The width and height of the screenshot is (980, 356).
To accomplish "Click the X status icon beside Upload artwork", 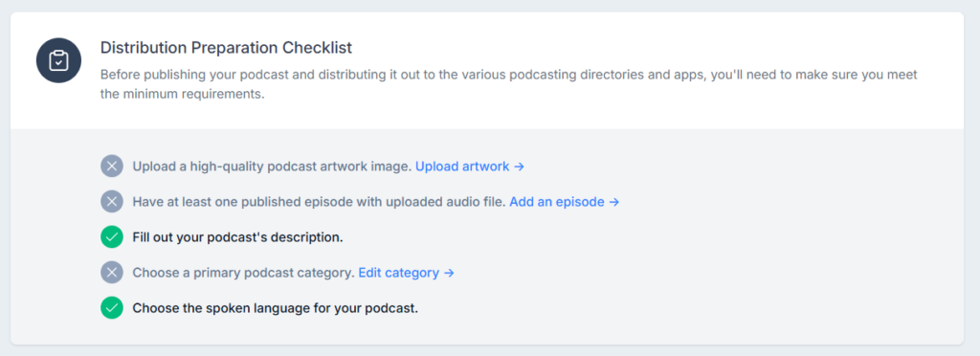I will click(112, 167).
